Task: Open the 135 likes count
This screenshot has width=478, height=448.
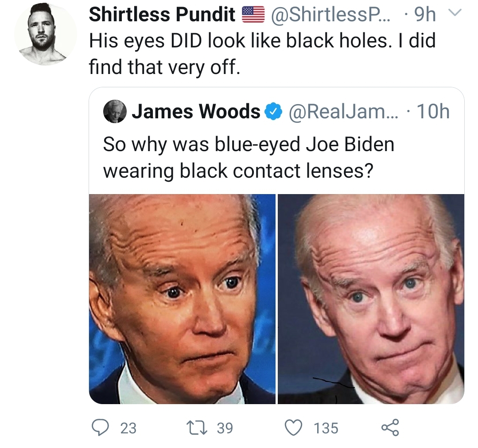Action: [326, 428]
